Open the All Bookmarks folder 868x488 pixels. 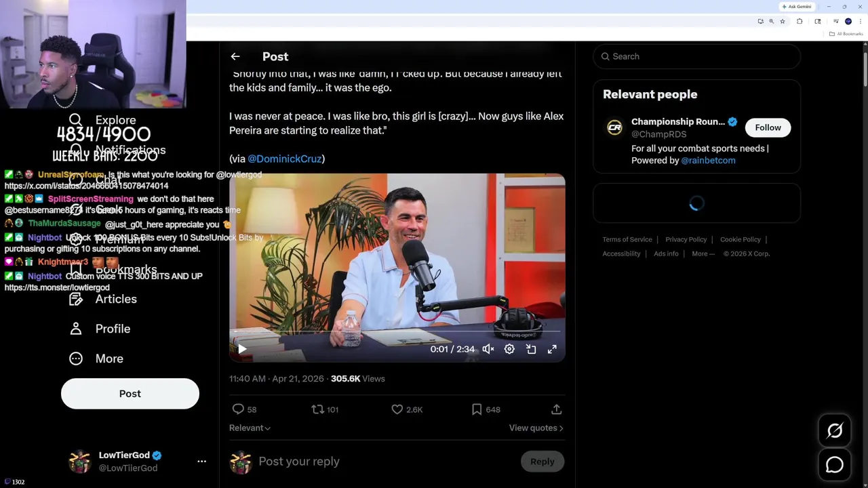[847, 34]
